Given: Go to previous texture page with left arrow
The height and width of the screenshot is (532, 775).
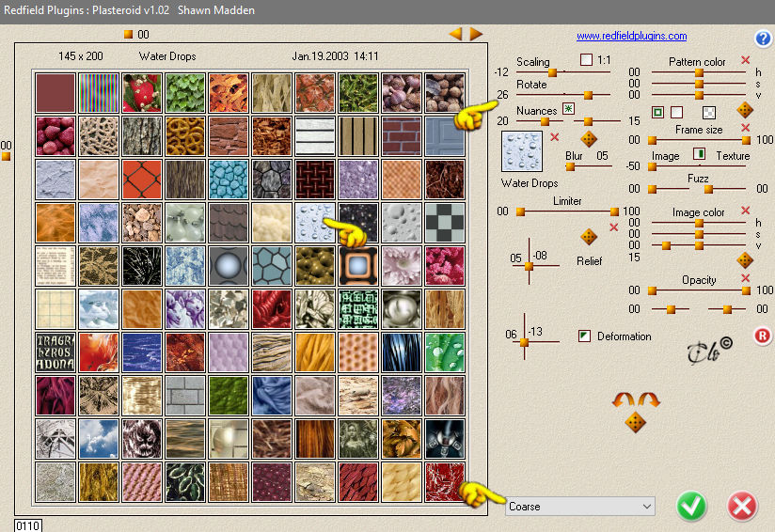Looking at the screenshot, I should pos(456,34).
